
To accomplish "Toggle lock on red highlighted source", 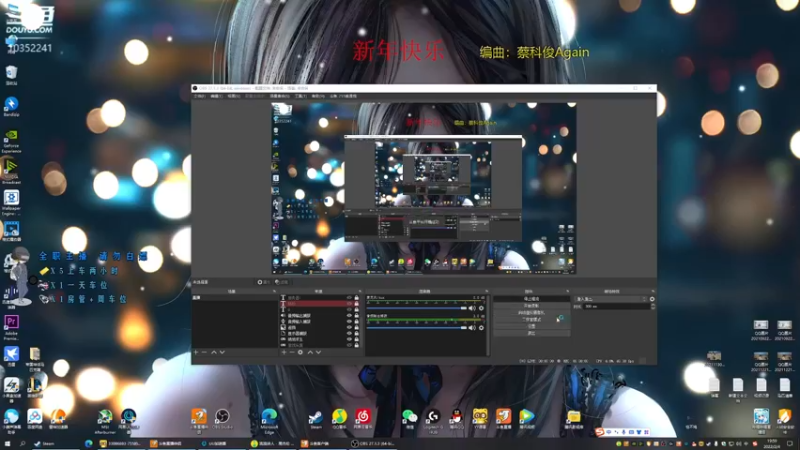I will (357, 304).
